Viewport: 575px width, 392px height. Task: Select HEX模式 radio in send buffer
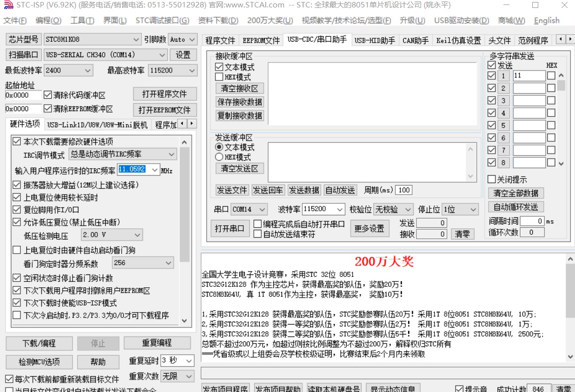tap(219, 157)
